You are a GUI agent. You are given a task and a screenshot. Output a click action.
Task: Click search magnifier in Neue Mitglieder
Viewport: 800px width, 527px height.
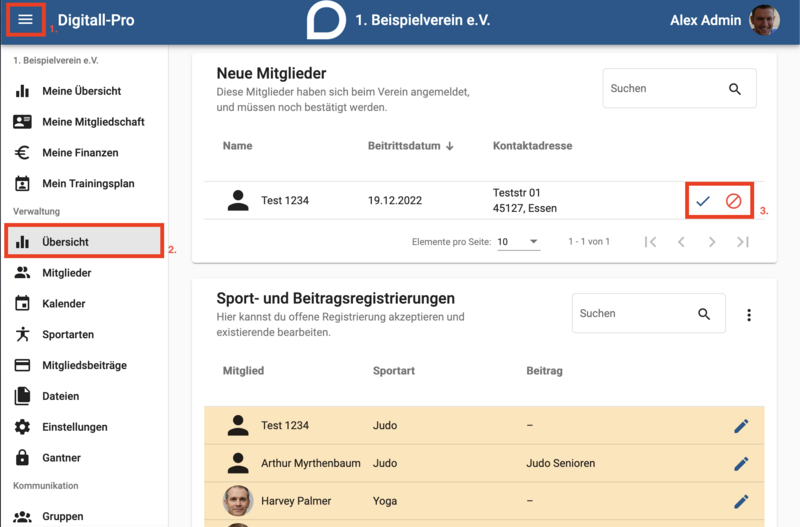point(735,89)
